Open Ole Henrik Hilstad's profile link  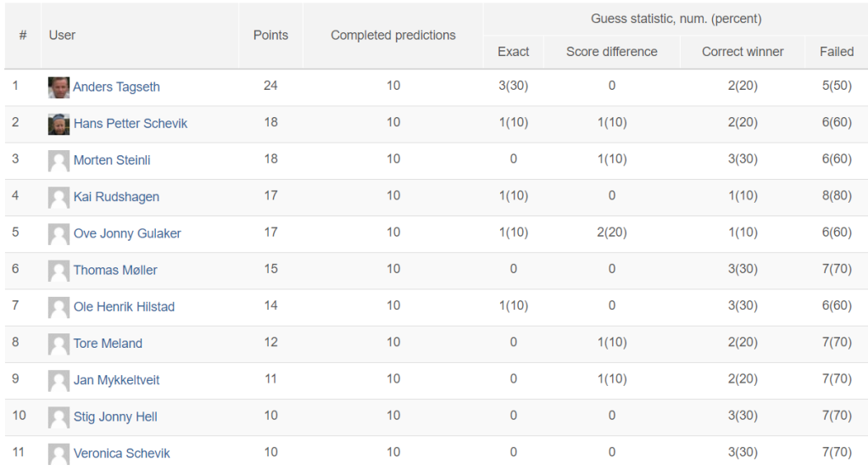click(124, 307)
